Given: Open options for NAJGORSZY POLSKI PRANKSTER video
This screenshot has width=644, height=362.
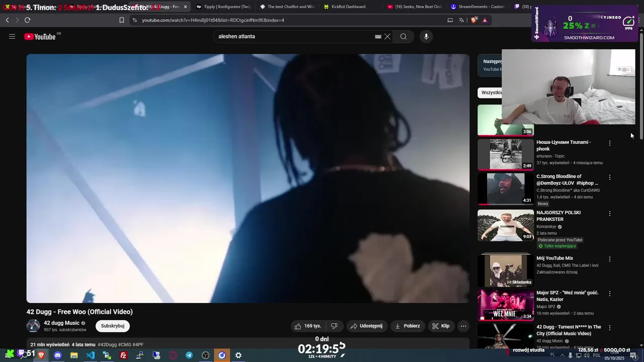Looking at the screenshot, I should point(610,214).
